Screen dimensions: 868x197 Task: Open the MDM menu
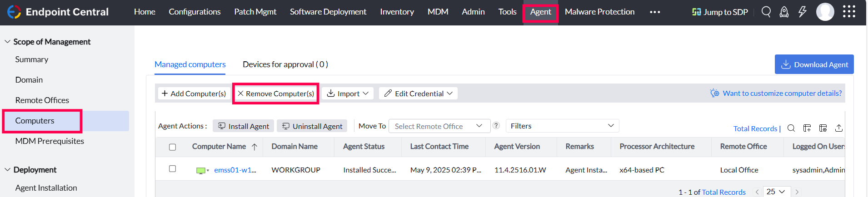[438, 12]
